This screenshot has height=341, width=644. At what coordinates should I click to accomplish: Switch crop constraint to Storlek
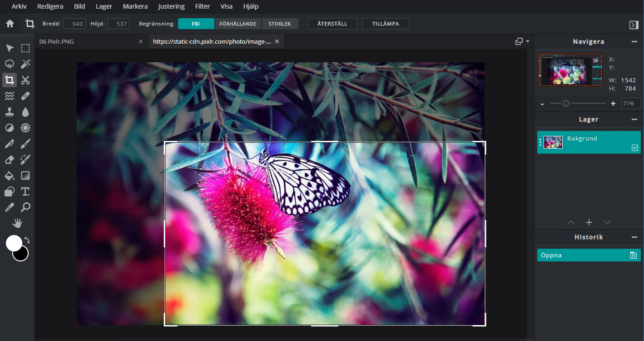(x=279, y=24)
